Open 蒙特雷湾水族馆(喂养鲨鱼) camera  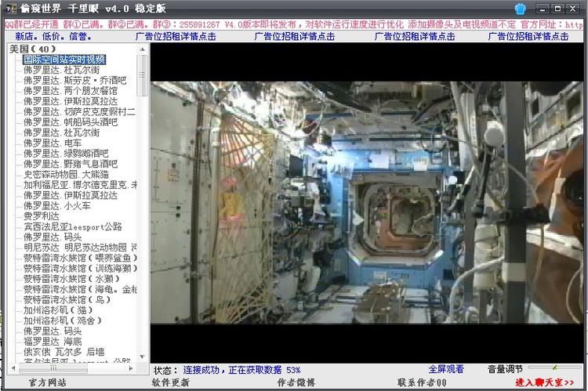(80, 258)
